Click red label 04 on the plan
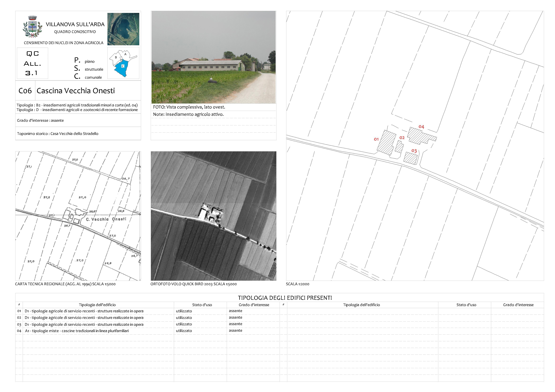Image resolution: width=555 pixels, height=392 pixels. (421, 127)
